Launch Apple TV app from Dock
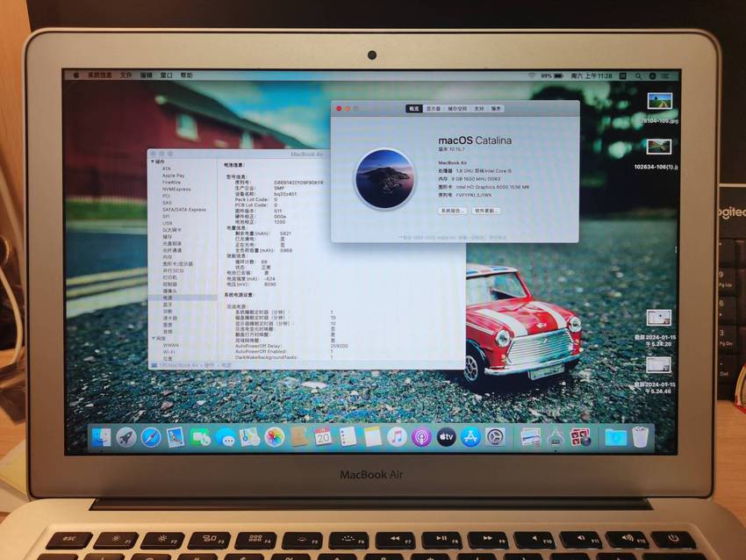746x560 pixels. (446, 437)
